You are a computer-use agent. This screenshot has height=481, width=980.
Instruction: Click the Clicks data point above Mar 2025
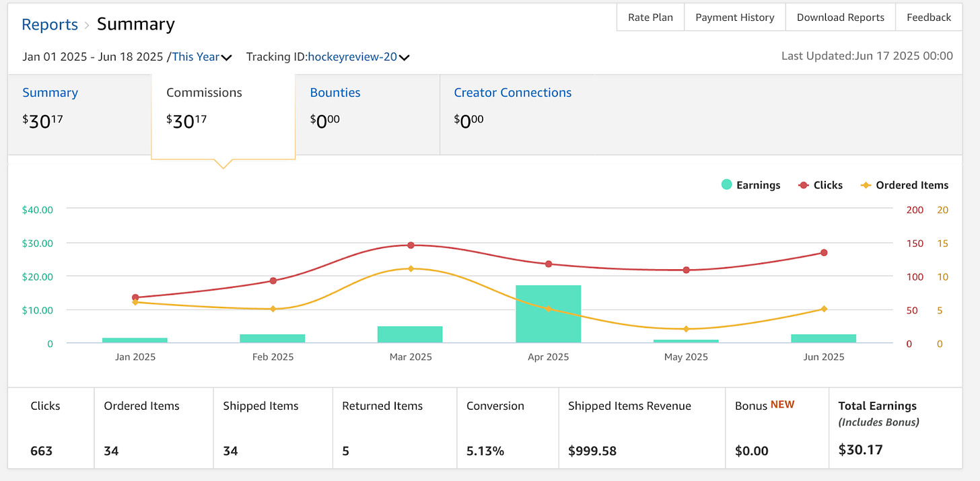411,246
